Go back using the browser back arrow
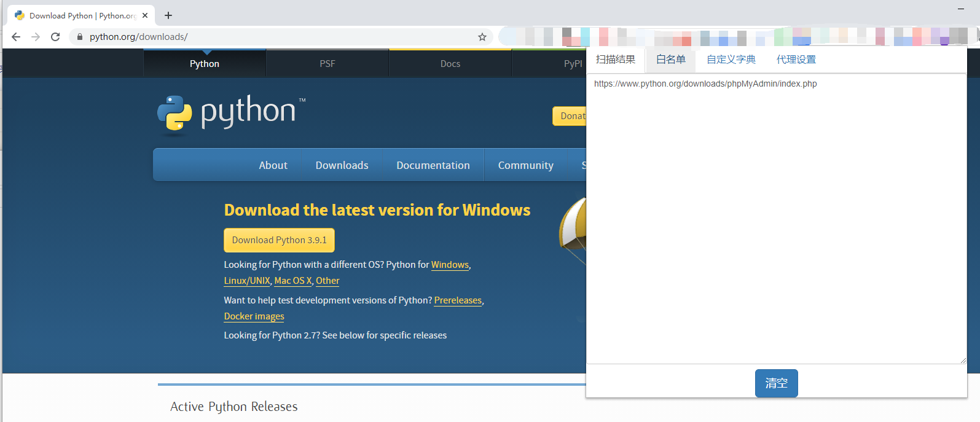This screenshot has width=980, height=422. [16, 37]
